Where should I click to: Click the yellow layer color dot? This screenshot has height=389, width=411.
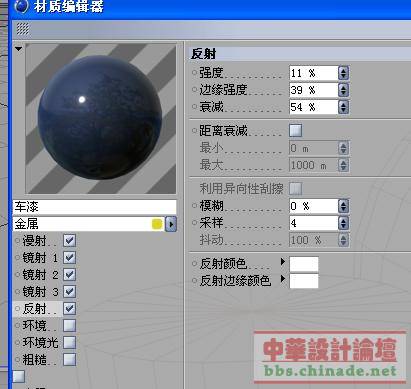(x=157, y=224)
